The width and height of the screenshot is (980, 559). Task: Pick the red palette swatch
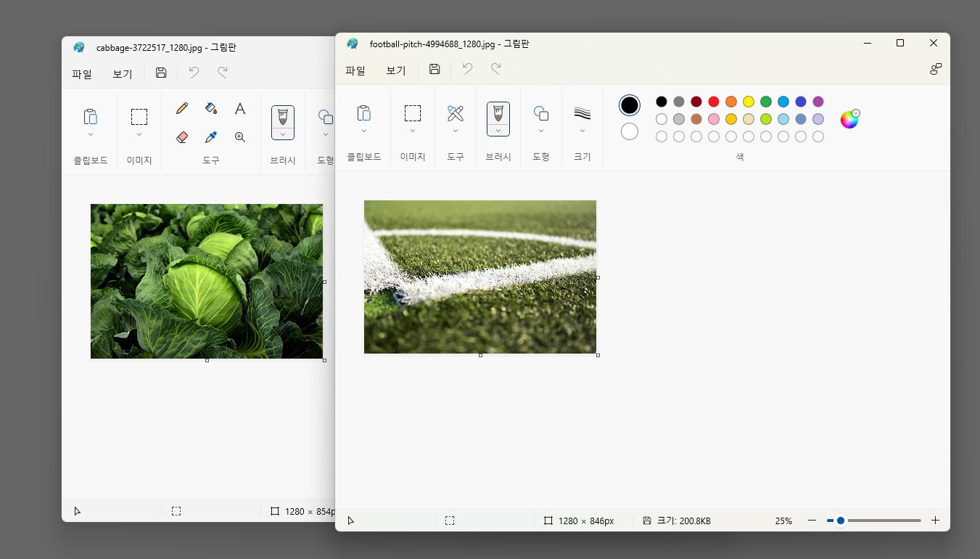click(x=714, y=102)
